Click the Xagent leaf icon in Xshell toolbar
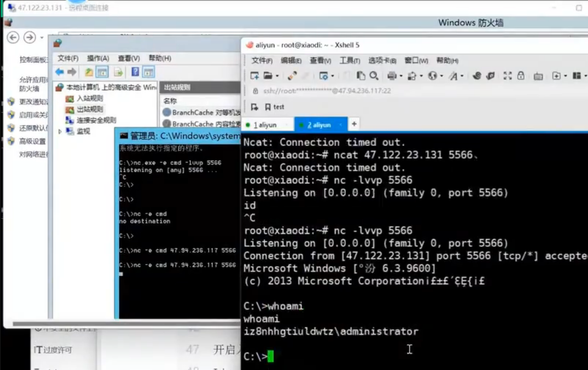 (x=490, y=76)
